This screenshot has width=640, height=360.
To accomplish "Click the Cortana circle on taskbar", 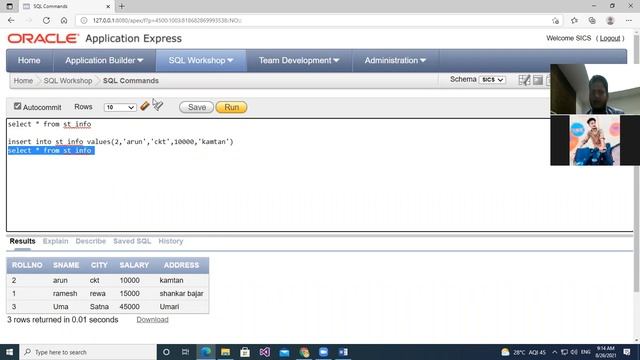I will [166, 352].
